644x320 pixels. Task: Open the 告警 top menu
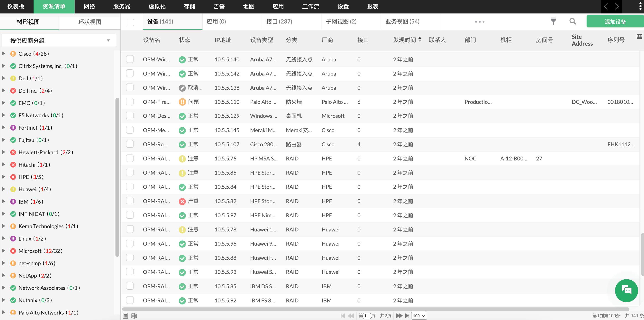point(219,6)
